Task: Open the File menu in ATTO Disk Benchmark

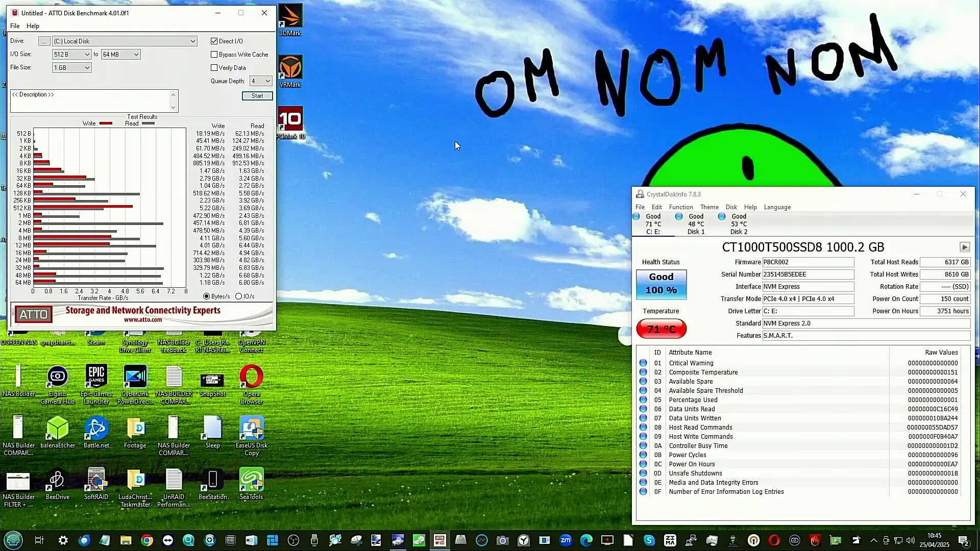Action: 15,26
